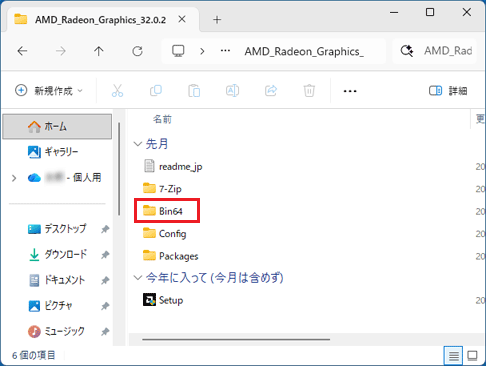Open OneDrive 個人用 in sidebar
Screen dimensions: 486x366
[x=64, y=178]
